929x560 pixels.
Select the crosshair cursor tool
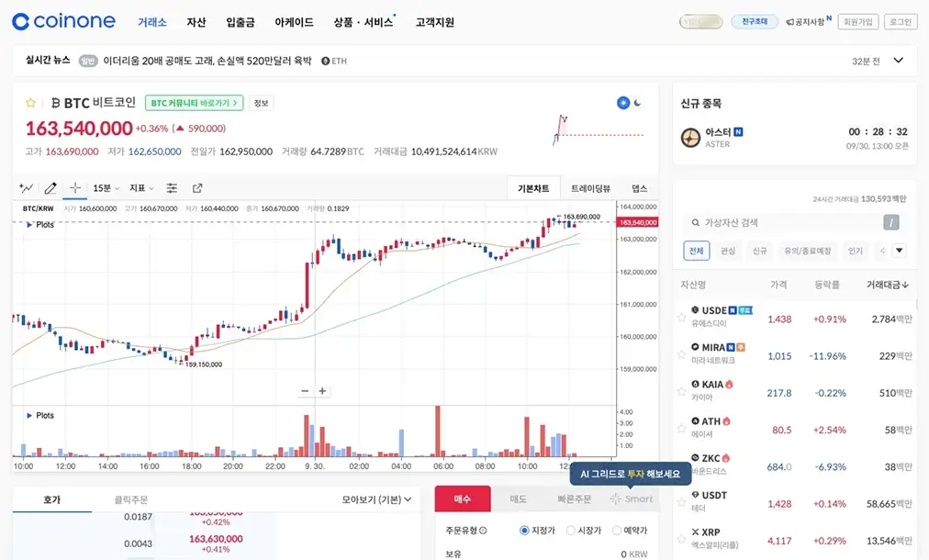75,188
